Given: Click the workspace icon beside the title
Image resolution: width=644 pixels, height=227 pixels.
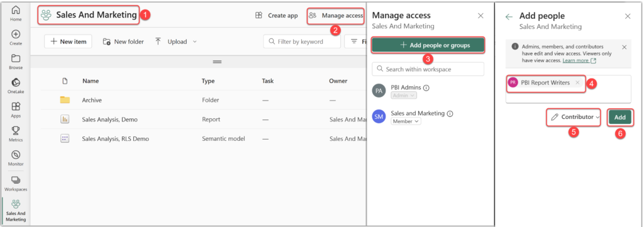Looking at the screenshot, I should 46,15.
